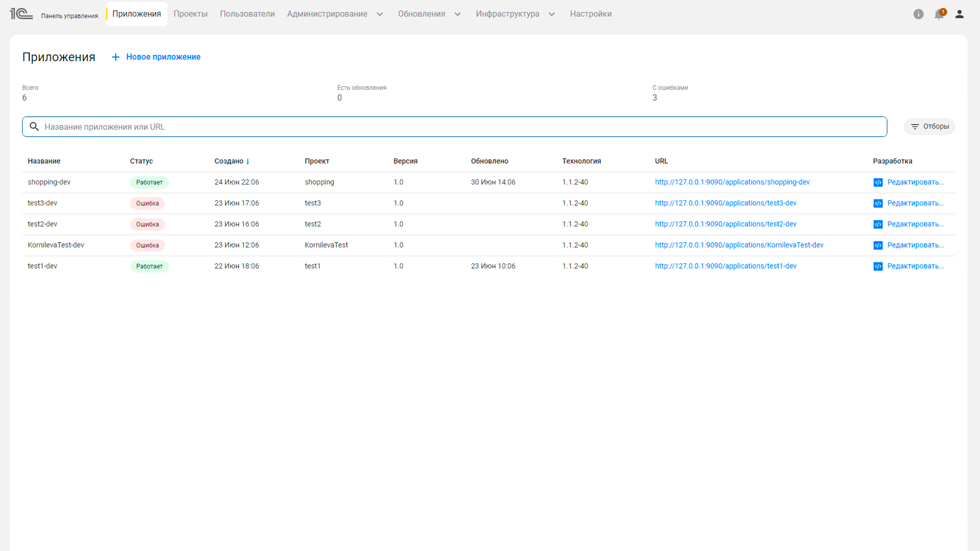Click the code editor icon for KornilevaTest-dev
The width and height of the screenshot is (980, 551).
(x=878, y=245)
